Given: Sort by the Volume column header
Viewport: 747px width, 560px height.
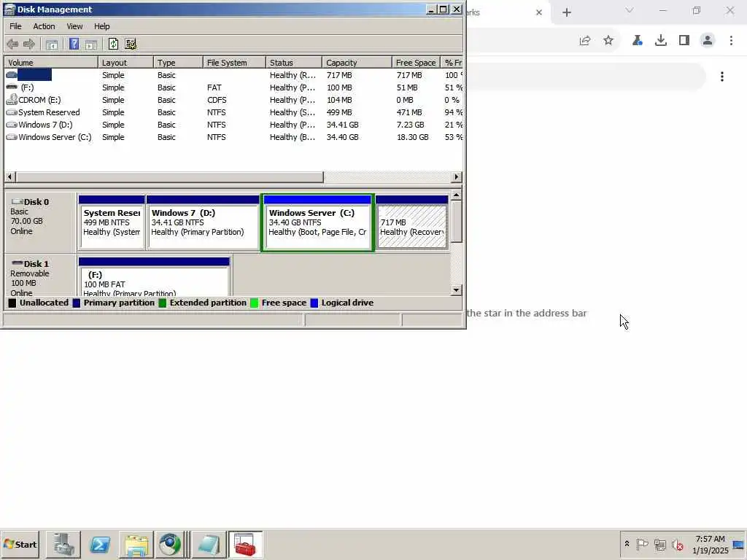Looking at the screenshot, I should pos(51,63).
